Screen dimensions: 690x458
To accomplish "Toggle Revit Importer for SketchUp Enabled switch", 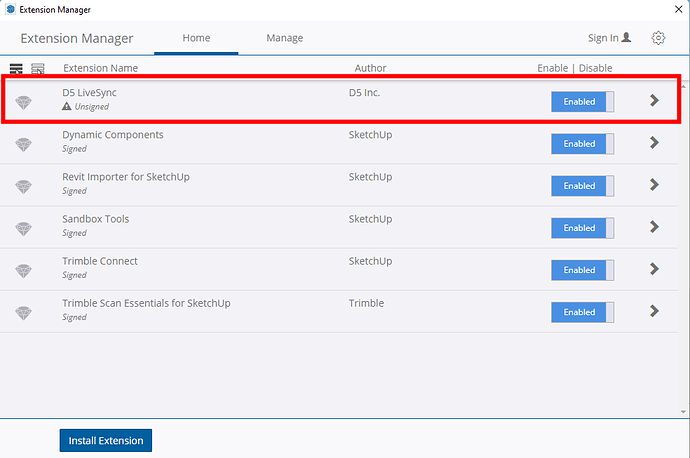I will pyautogui.click(x=582, y=186).
